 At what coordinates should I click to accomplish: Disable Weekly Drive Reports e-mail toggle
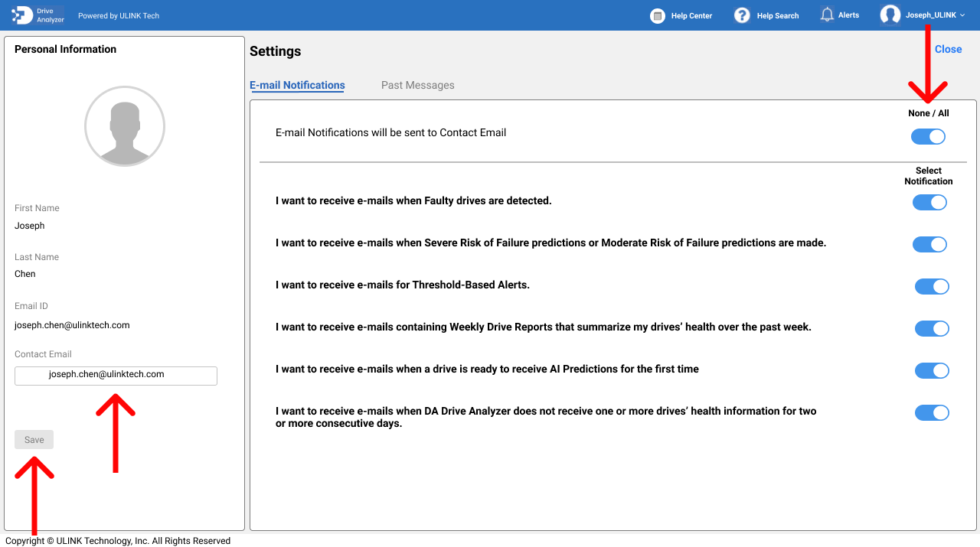tap(932, 329)
